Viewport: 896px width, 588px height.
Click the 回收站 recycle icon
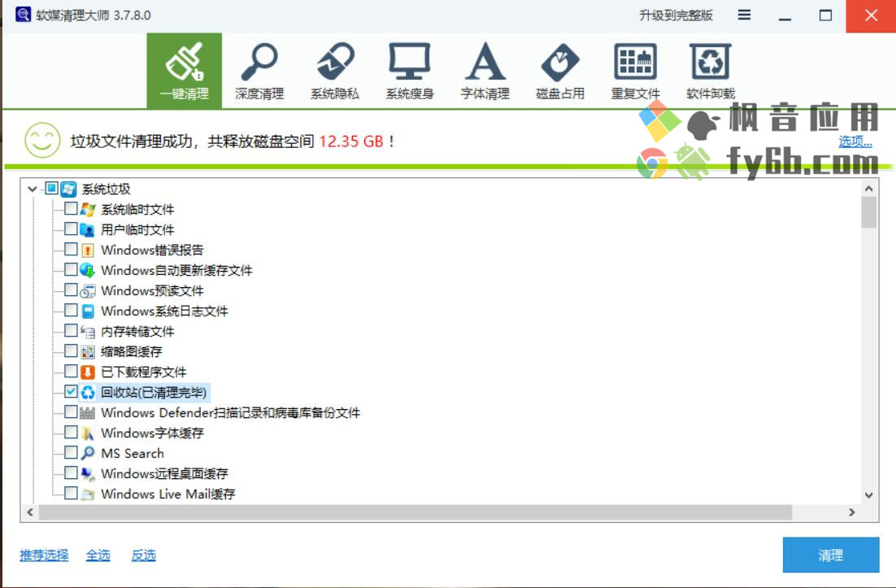tap(88, 393)
